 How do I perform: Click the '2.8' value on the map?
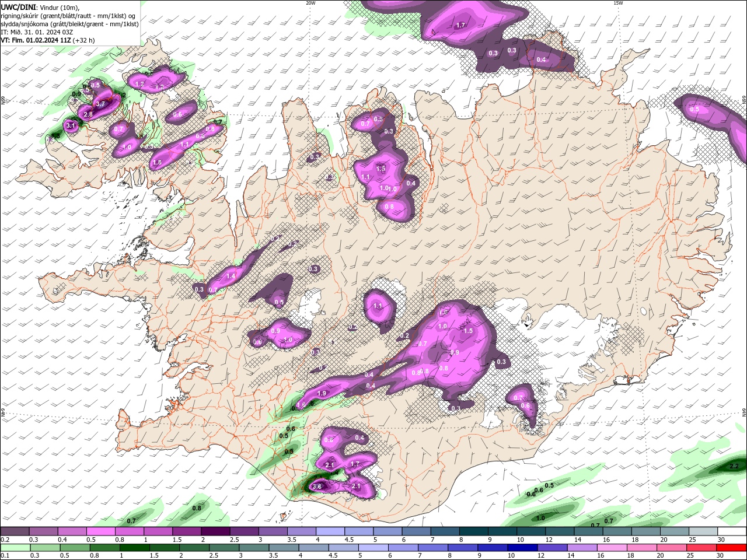coord(88,114)
